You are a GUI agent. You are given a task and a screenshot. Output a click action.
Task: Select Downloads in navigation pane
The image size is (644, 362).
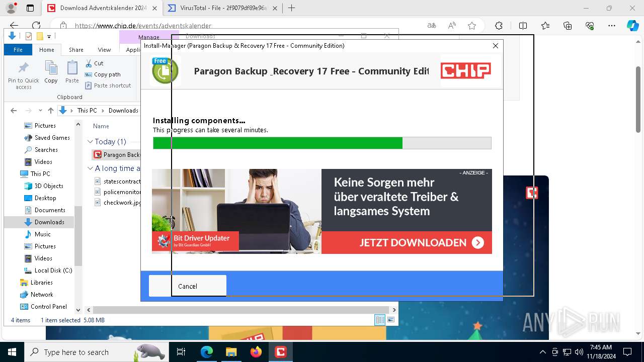49,222
